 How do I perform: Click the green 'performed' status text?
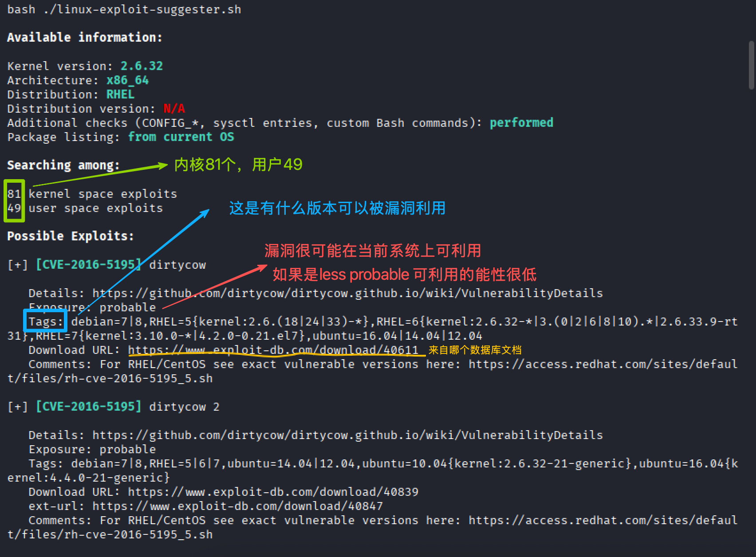coord(521,123)
